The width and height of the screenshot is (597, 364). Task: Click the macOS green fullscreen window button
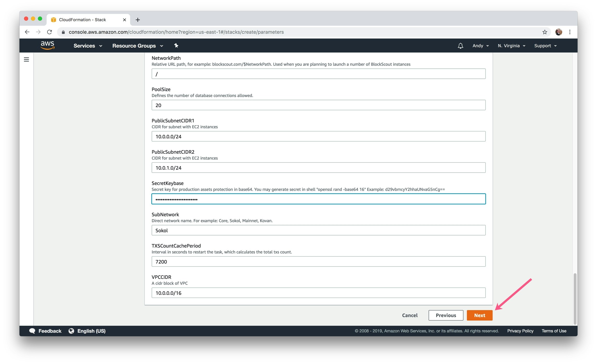40,19
